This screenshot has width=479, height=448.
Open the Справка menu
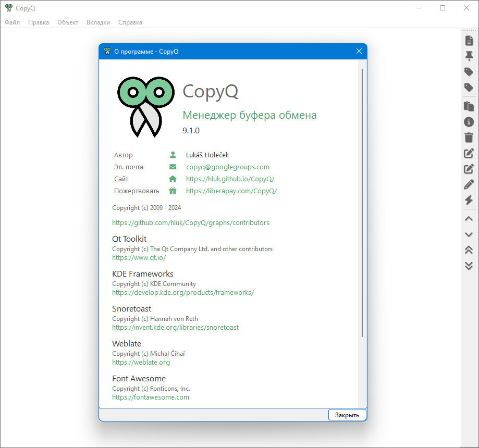[x=130, y=22]
